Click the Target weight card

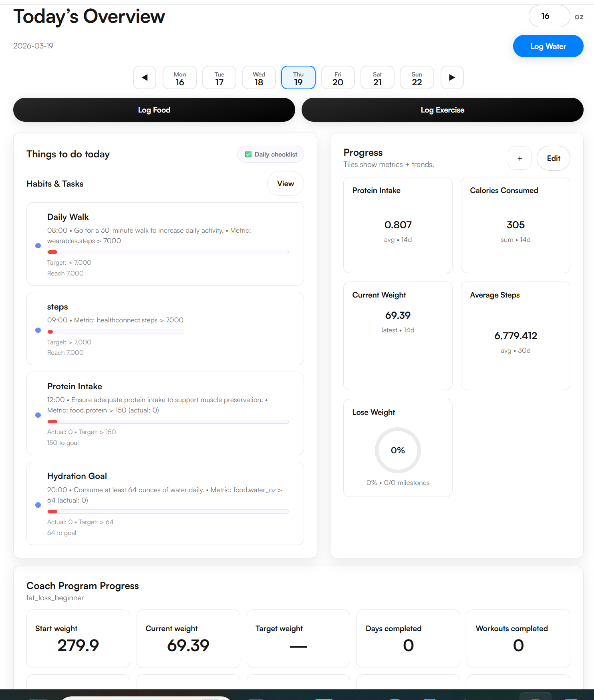[298, 639]
